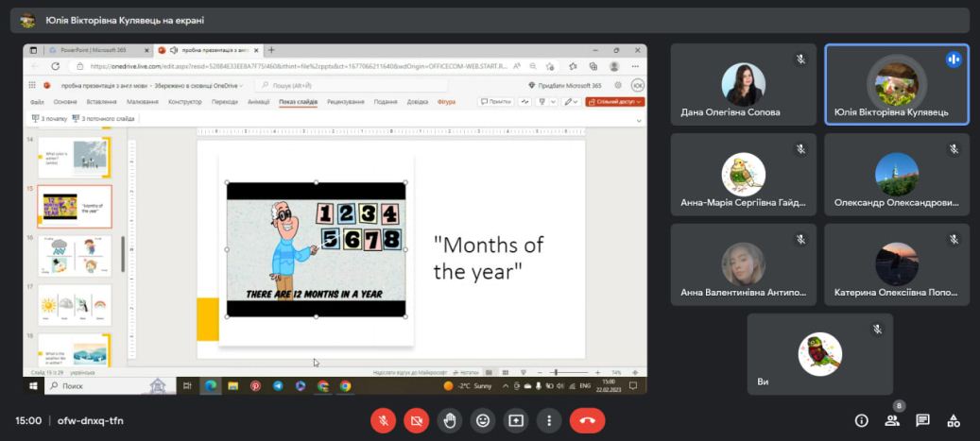Image resolution: width=980 pixels, height=441 pixels.
Task: Open File Explorer from the taskbar
Action: [233, 386]
